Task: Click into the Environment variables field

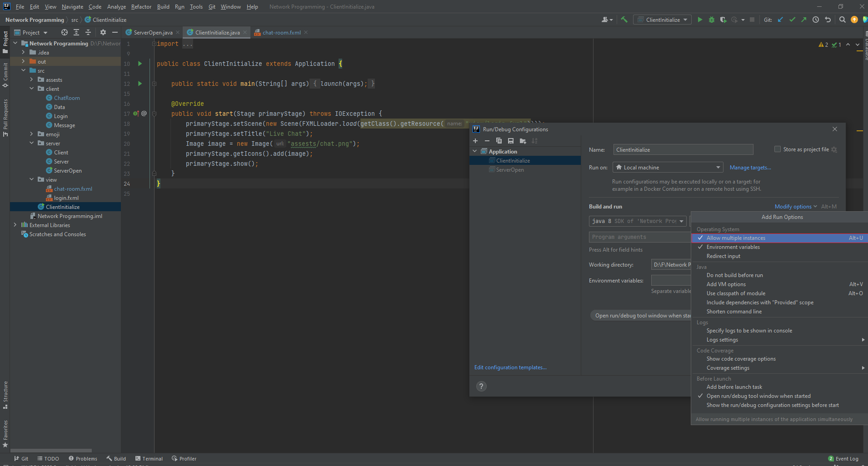Action: pos(671,280)
